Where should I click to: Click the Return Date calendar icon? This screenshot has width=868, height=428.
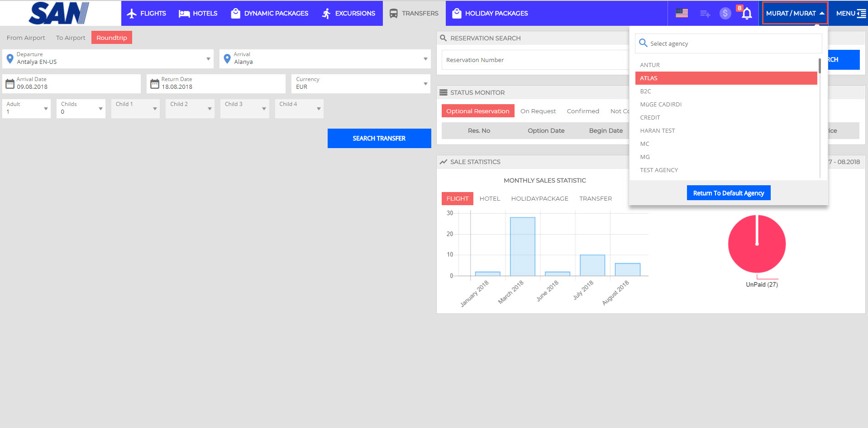(x=155, y=84)
